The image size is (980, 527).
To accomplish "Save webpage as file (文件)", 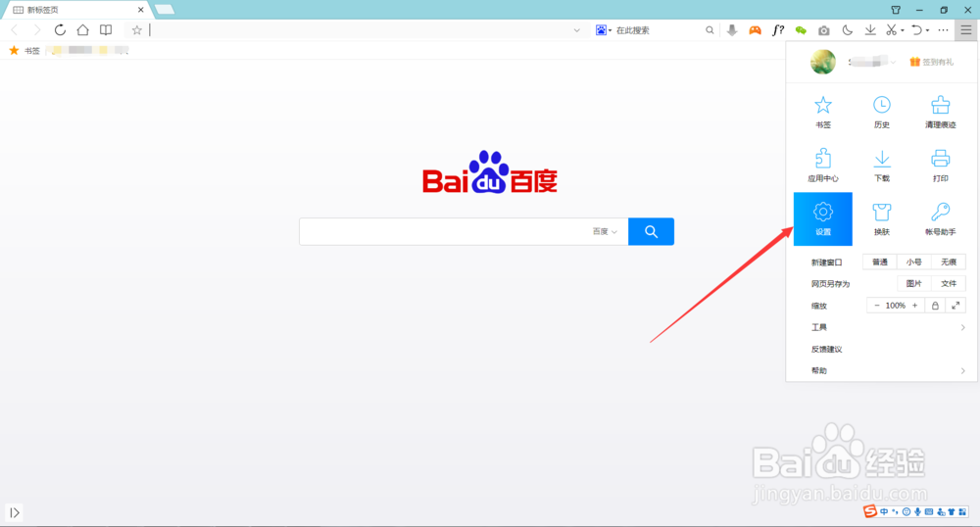I will pos(949,283).
